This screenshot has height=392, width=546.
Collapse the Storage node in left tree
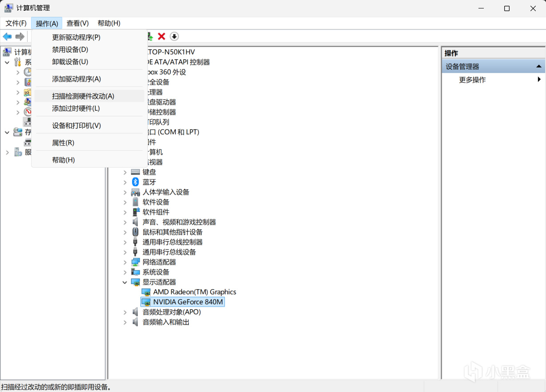tap(7, 132)
